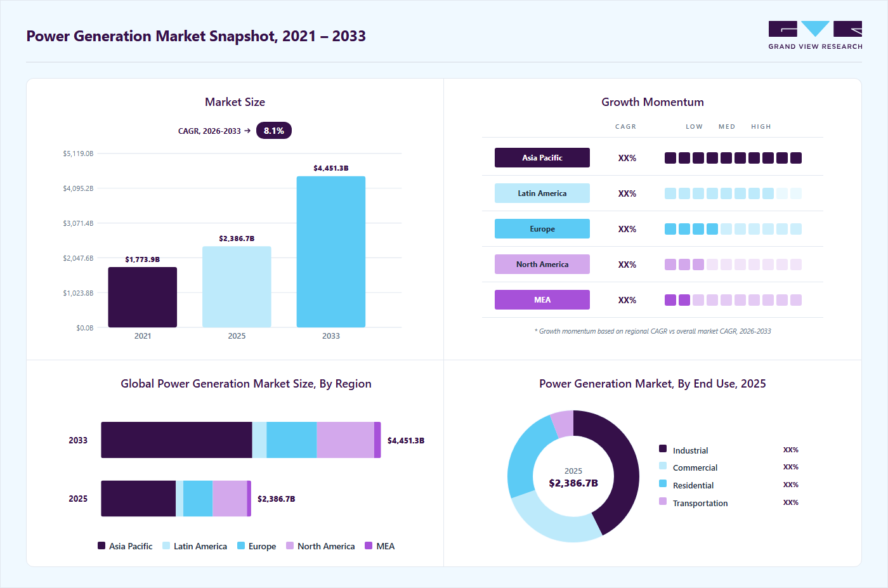Screen dimensions: 888x588
Task: Click the Europe segment of 2033 stacked bar
Action: click(292, 440)
